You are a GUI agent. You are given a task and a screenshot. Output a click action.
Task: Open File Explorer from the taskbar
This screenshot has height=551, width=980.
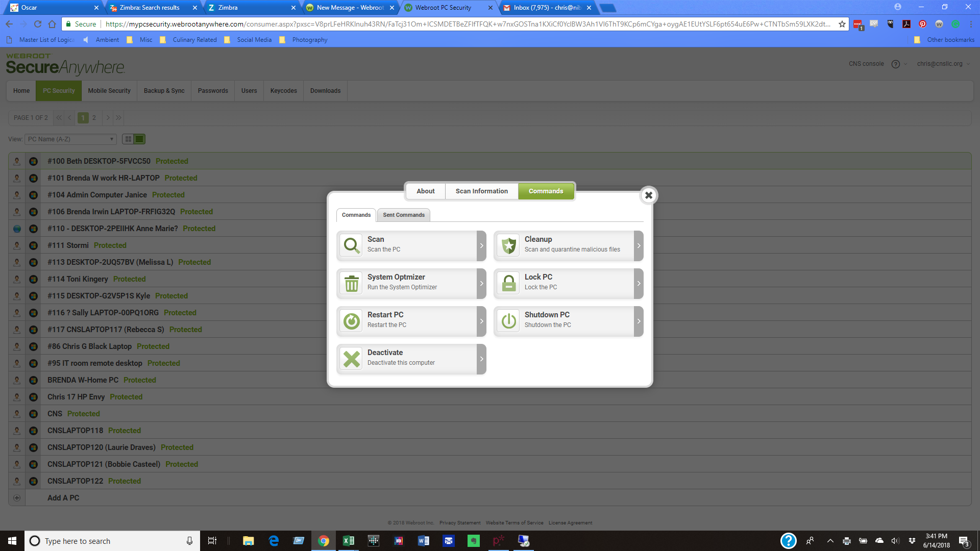coord(249,541)
